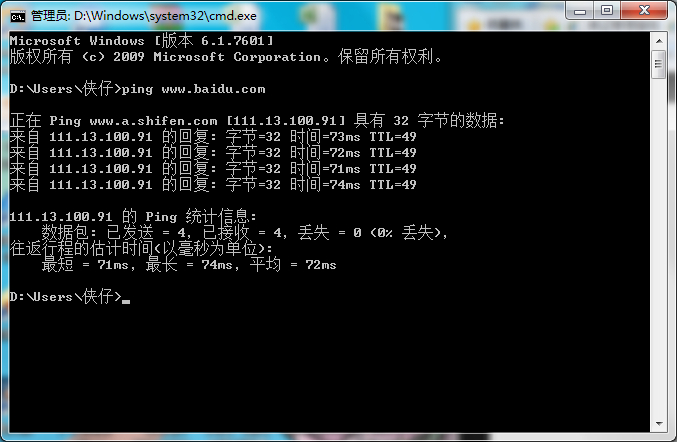The height and width of the screenshot is (442, 677).
Task: Click the title bar text 管理员: D:\Windows\system32\cmd.exe
Action: pos(144,16)
